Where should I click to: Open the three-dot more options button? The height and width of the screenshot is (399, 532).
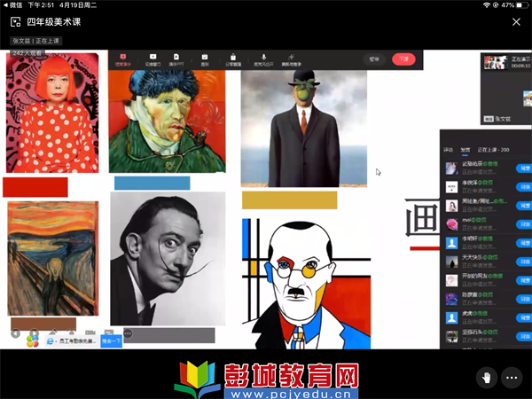(512, 378)
